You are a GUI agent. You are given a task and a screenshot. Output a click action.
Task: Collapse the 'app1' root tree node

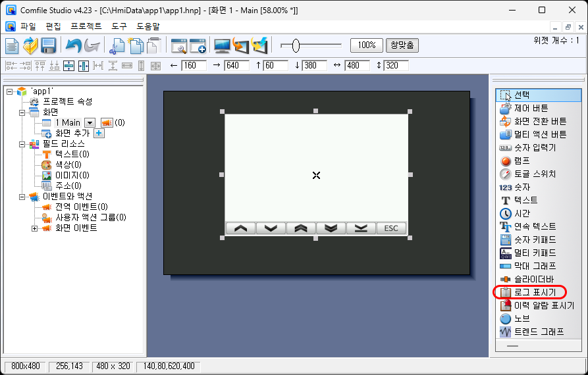(x=9, y=91)
